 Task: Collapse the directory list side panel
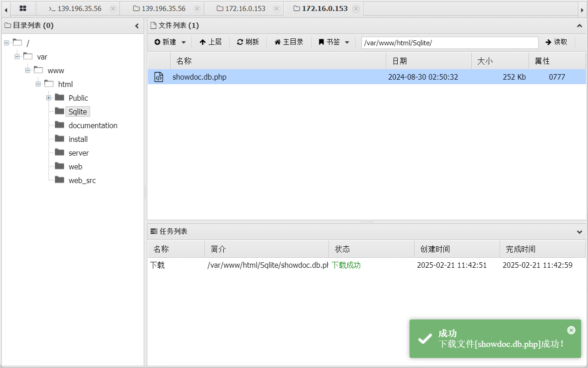[x=137, y=26]
